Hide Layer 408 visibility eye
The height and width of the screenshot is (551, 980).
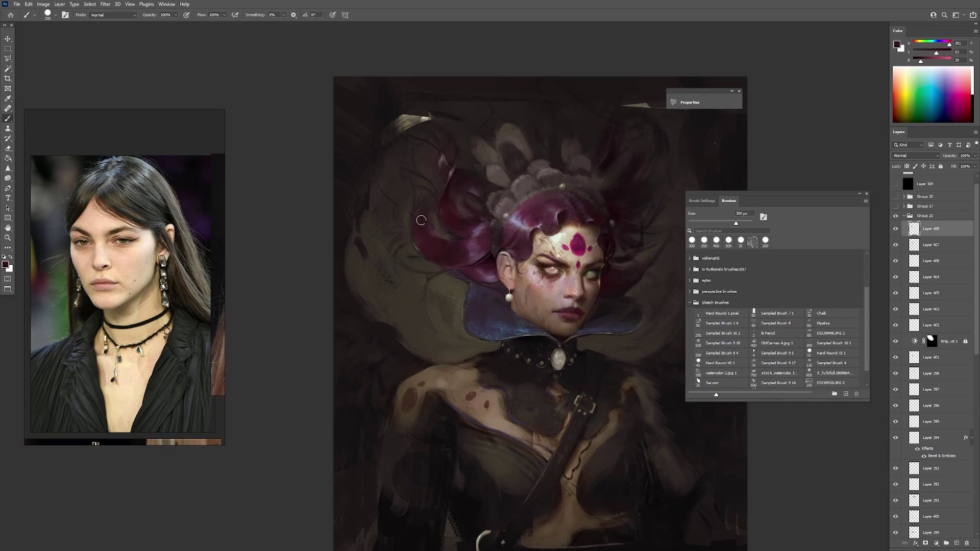[x=895, y=229]
